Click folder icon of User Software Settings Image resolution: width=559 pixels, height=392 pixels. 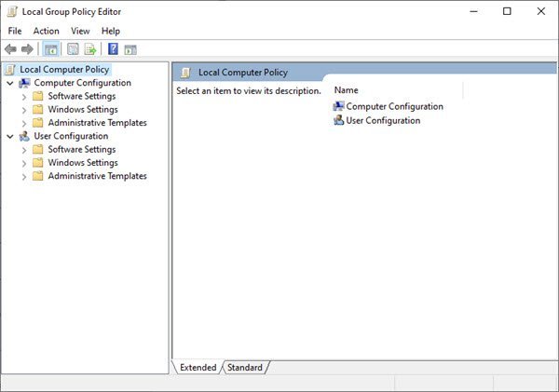click(38, 149)
